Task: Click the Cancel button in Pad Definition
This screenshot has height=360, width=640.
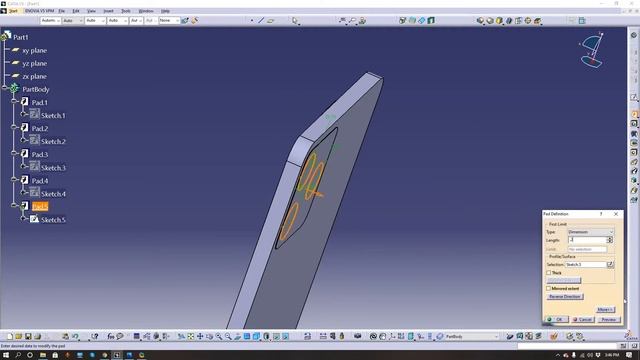Action: [x=582, y=320]
